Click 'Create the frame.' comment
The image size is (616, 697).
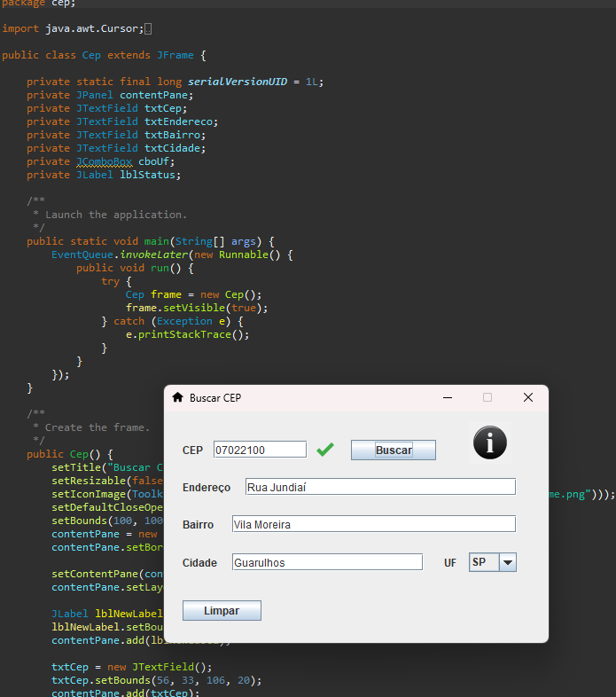[97, 427]
